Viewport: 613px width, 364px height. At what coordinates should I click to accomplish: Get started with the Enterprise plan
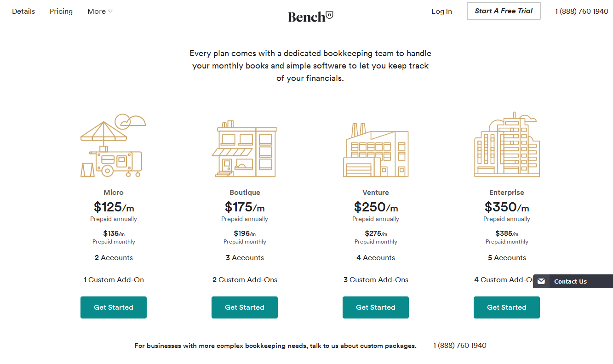[507, 307]
